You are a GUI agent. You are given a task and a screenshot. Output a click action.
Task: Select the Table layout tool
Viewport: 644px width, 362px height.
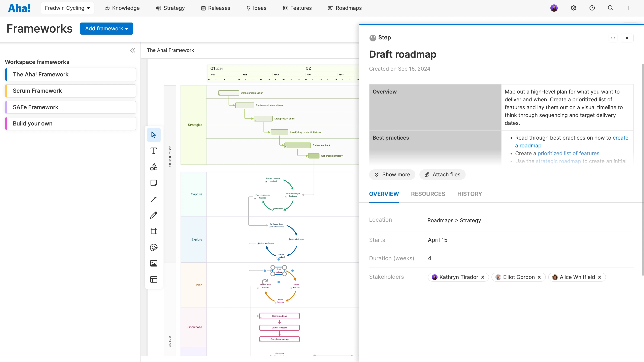[x=154, y=279]
